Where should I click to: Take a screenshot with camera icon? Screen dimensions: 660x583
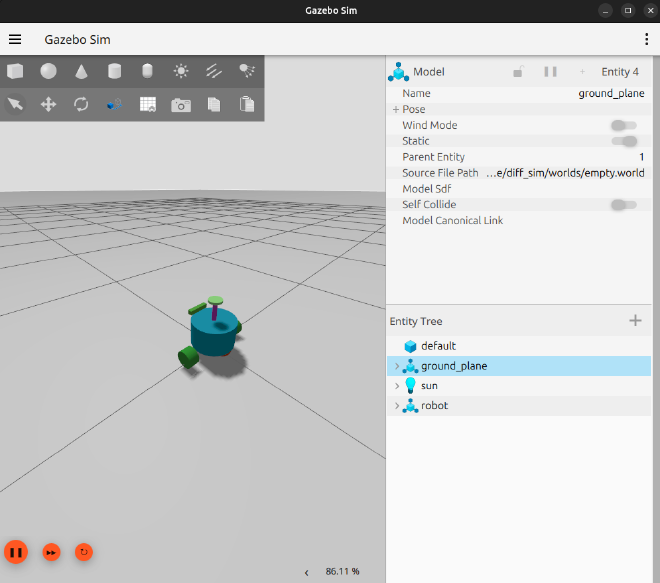click(x=181, y=104)
